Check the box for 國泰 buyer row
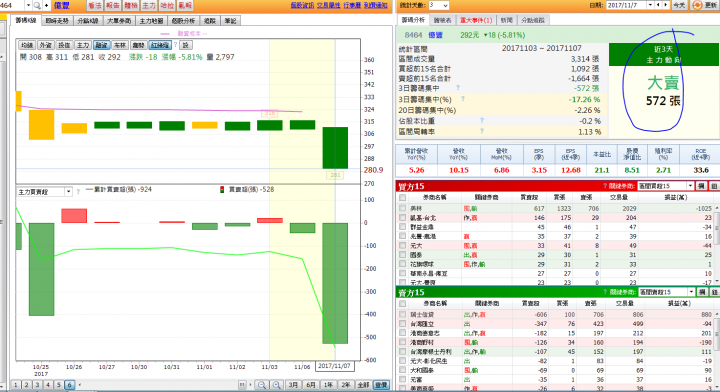The image size is (720, 392). tap(403, 255)
